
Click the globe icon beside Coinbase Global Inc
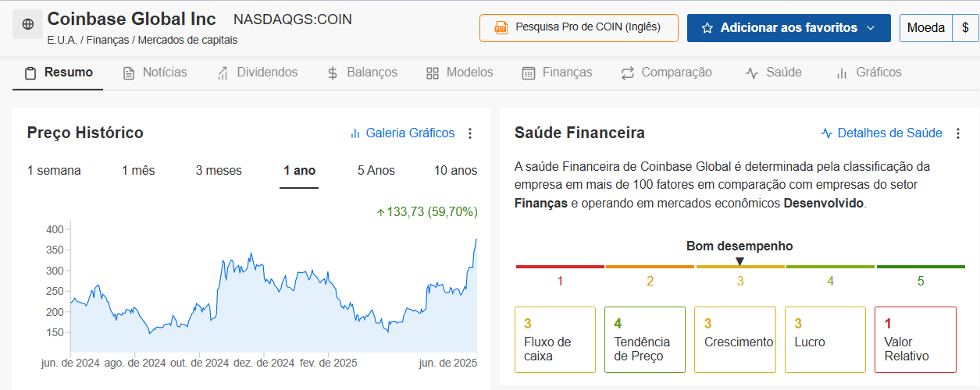click(28, 25)
